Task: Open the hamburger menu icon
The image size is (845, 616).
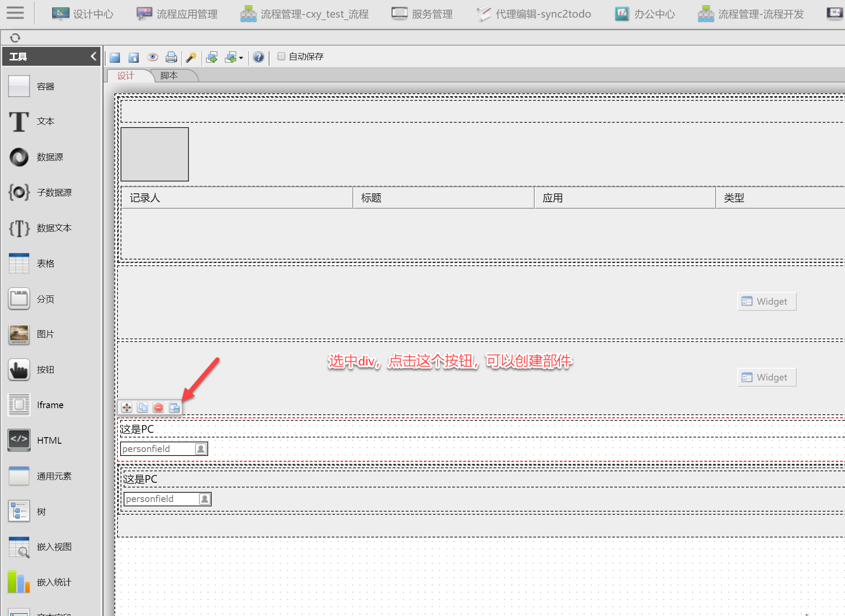Action: pos(15,12)
